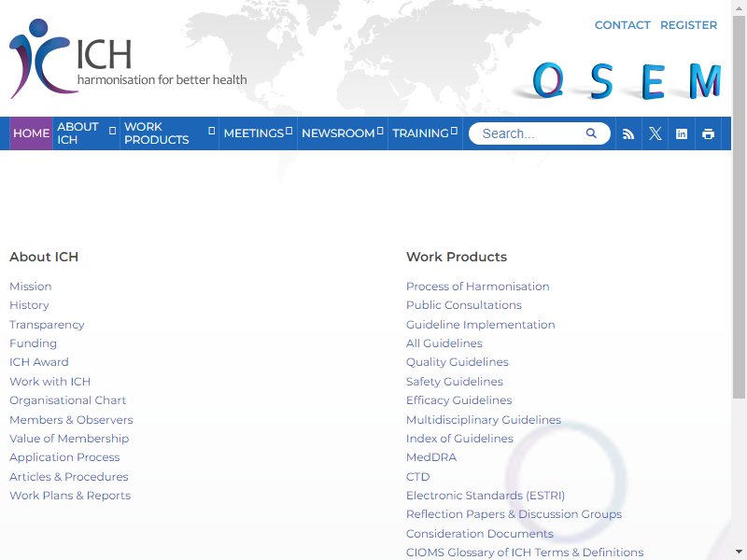This screenshot has height=560, width=747.
Task: Click the CONTACT link
Action: click(622, 25)
